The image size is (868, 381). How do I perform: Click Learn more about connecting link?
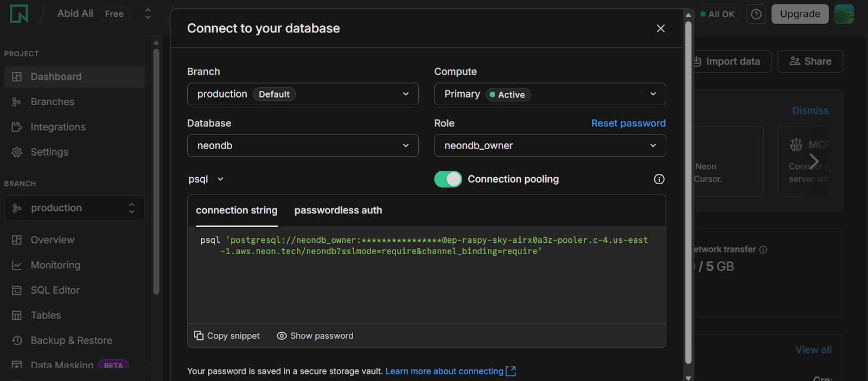pos(444,371)
